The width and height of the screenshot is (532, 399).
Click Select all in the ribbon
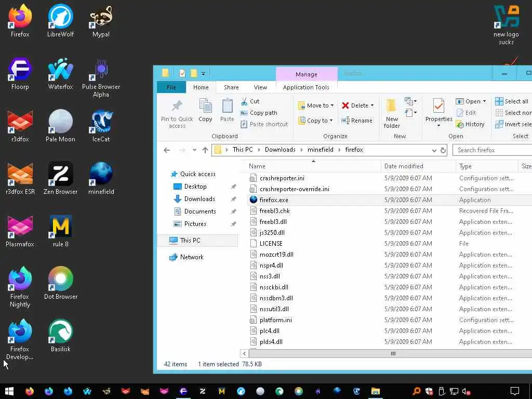click(512, 101)
